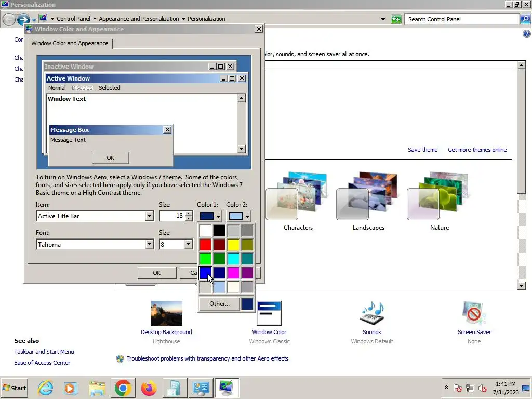Open Taskbar and Start Menu link
This screenshot has height=399, width=532.
44,352
